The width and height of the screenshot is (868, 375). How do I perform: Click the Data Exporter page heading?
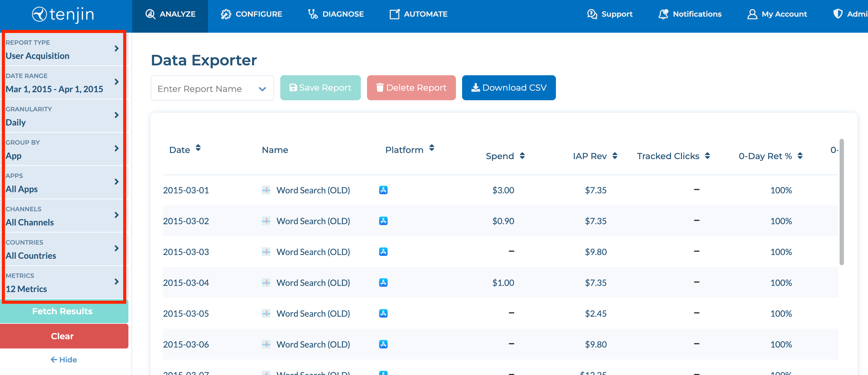point(204,60)
